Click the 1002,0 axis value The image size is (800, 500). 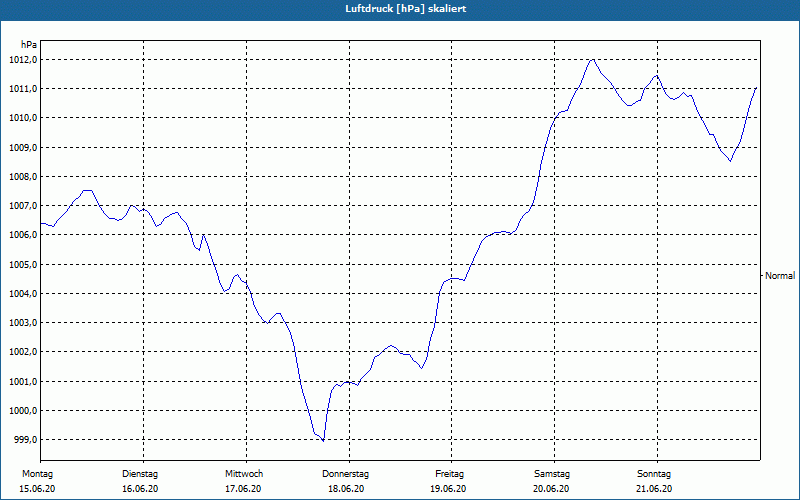[23, 352]
